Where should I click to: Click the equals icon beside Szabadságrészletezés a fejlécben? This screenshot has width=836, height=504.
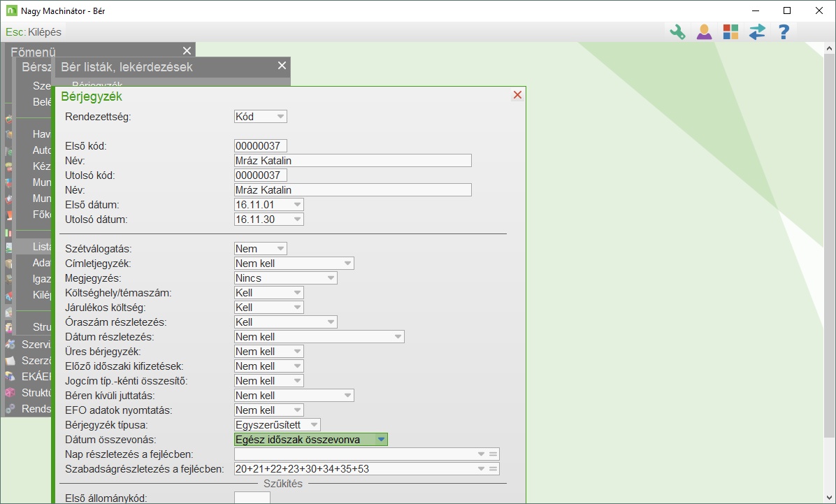[x=493, y=469]
